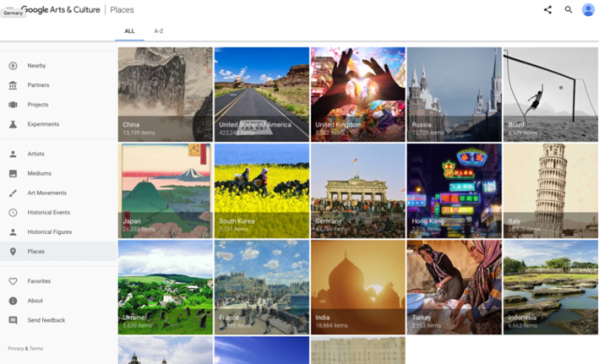
Task: Click the Nearby location icon
Action: [x=13, y=66]
